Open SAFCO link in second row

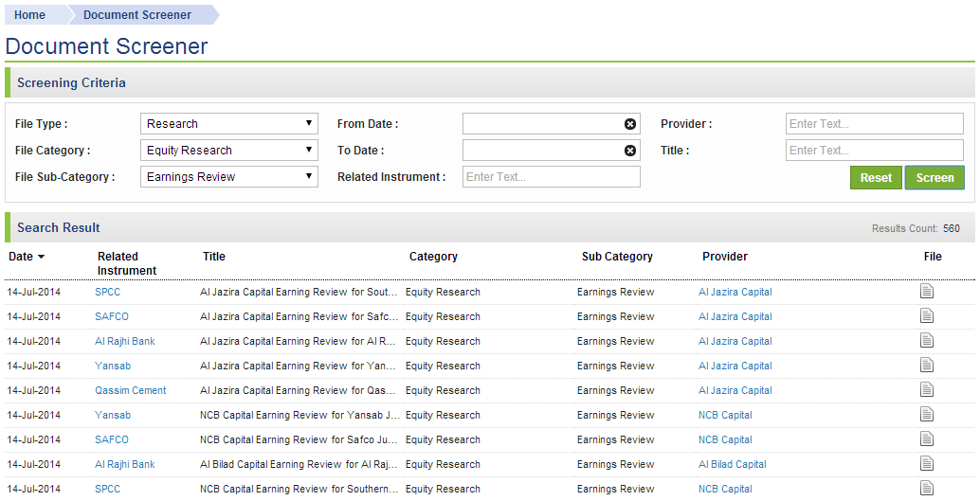112,316
